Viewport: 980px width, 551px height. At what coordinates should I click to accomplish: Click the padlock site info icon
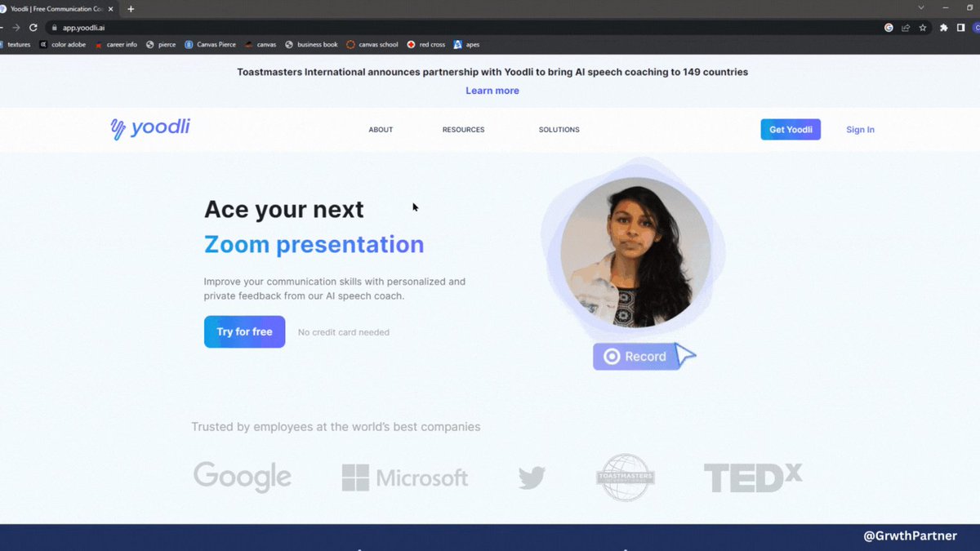[55, 27]
